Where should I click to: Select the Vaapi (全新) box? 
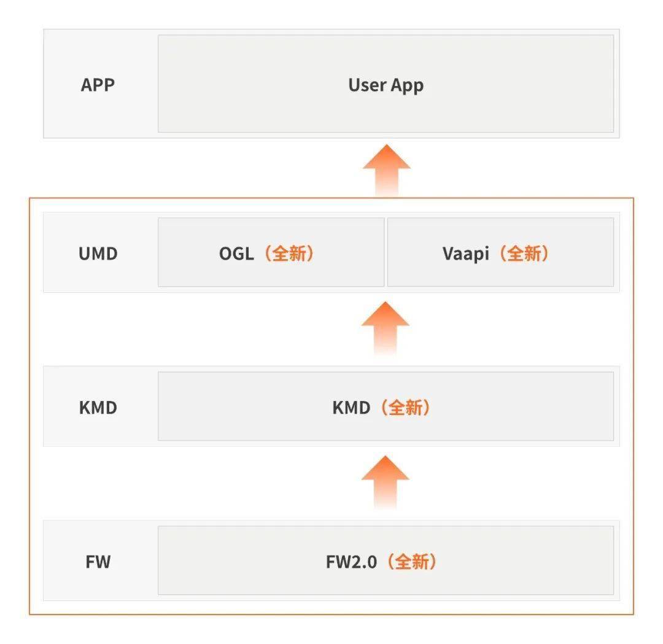(501, 252)
